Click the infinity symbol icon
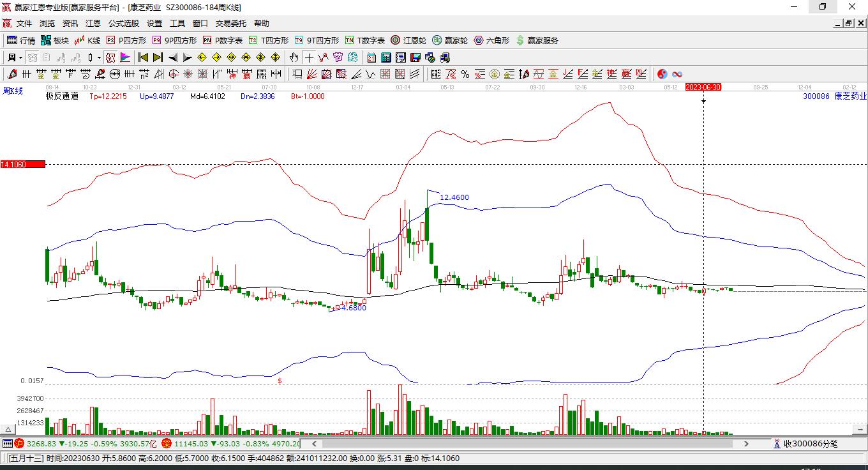 point(677,74)
